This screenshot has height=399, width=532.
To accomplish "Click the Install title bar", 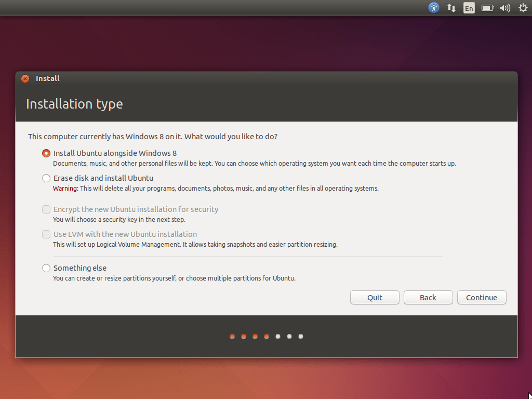I will (x=48, y=78).
